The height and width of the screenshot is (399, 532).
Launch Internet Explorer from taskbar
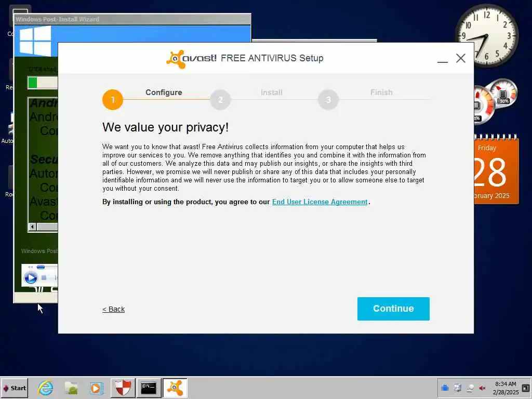[x=46, y=388]
